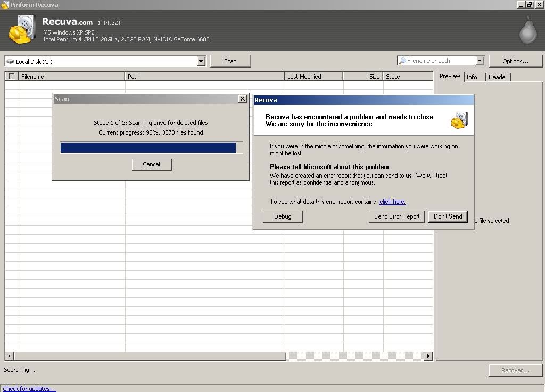Cancel the scan in progress
The width and height of the screenshot is (545, 392).
click(152, 164)
